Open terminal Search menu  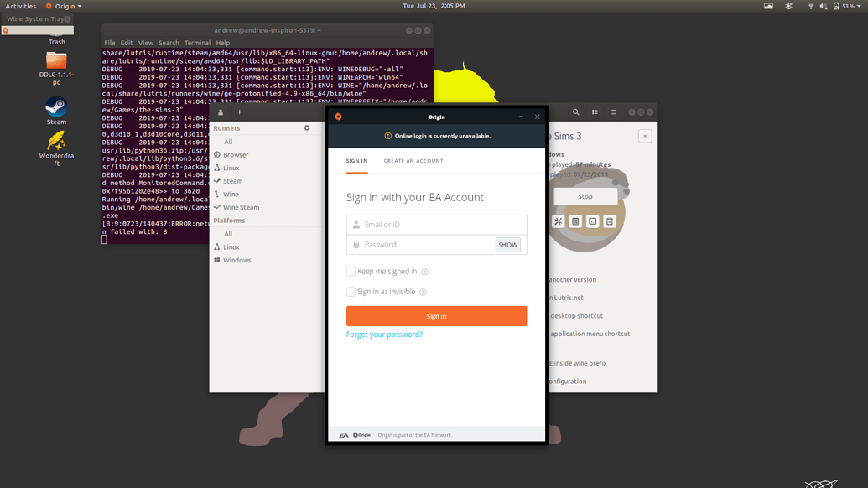click(169, 43)
